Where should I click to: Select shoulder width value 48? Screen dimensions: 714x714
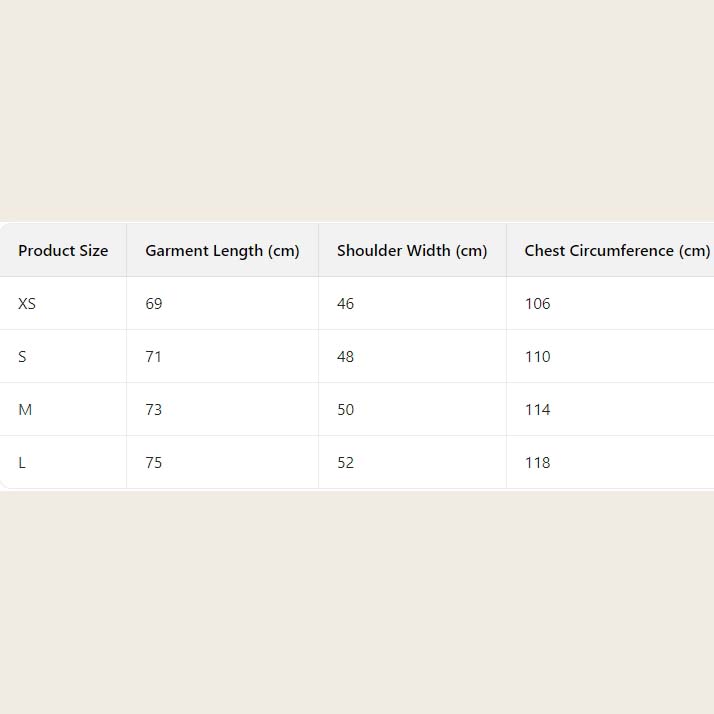coord(346,357)
